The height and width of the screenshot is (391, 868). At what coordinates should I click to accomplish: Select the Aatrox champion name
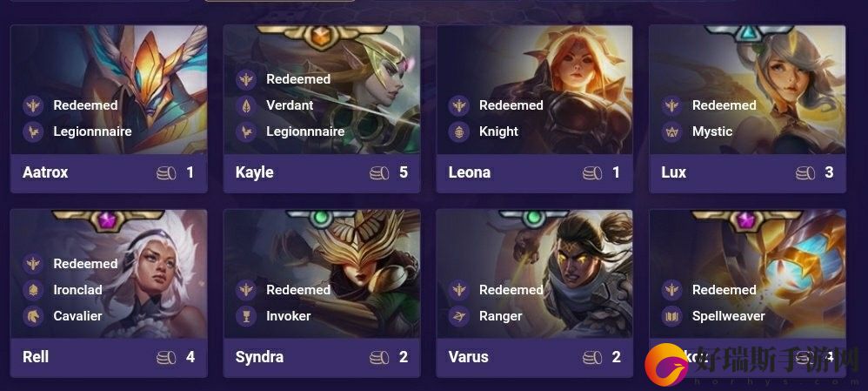45,172
